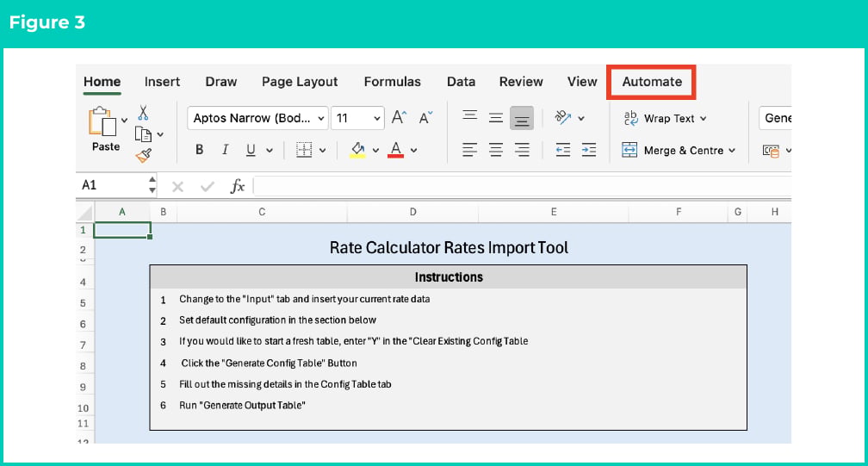This screenshot has width=868, height=466.
Task: Expand Wrap Text options arrow
Action: tap(703, 118)
